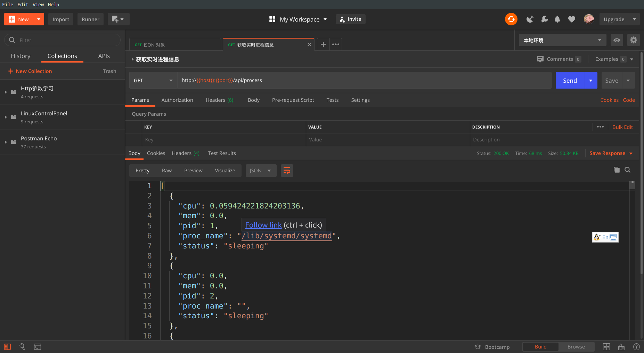Search the response body with magnifier icon
The height and width of the screenshot is (353, 644).
627,170
